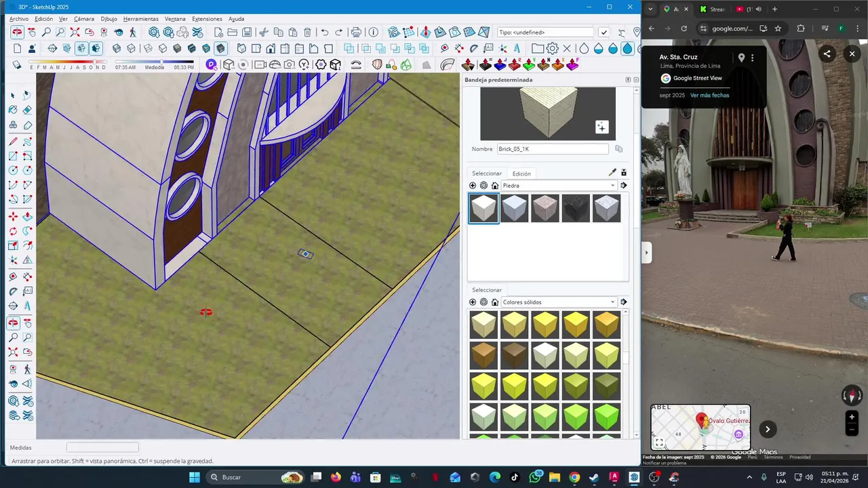Select the Paint Bucket tool in left toolbar
The height and width of the screenshot is (488, 868).
[x=13, y=109]
